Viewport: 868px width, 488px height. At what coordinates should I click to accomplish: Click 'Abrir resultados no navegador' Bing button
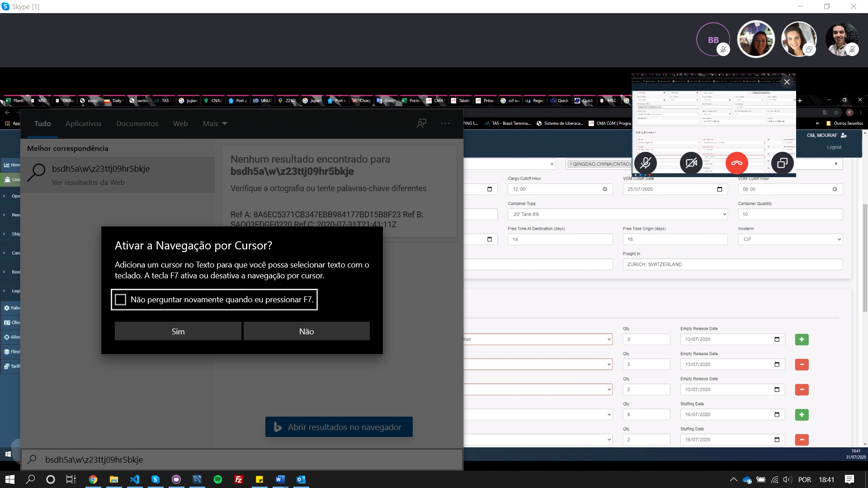tap(339, 427)
